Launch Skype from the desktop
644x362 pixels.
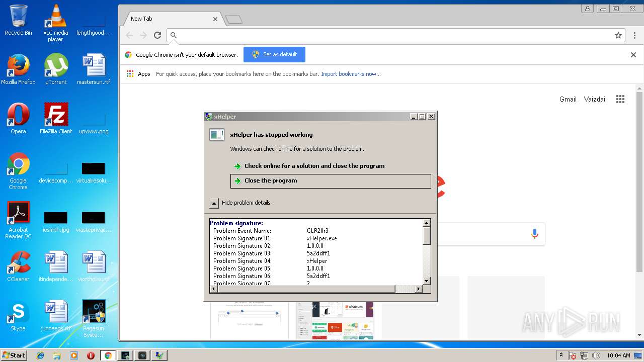tap(18, 316)
